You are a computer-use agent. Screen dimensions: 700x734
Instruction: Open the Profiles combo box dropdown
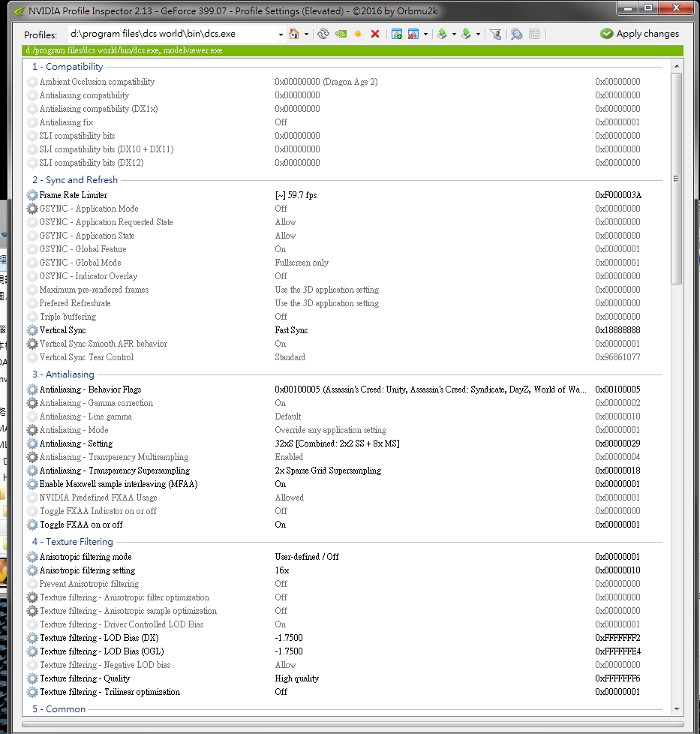point(281,35)
